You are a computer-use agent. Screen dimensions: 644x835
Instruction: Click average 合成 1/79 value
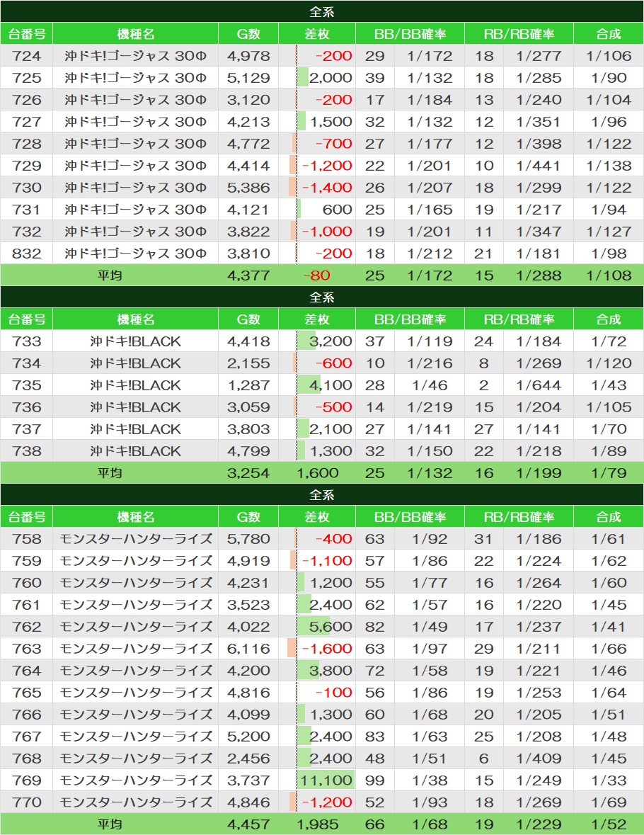click(609, 473)
